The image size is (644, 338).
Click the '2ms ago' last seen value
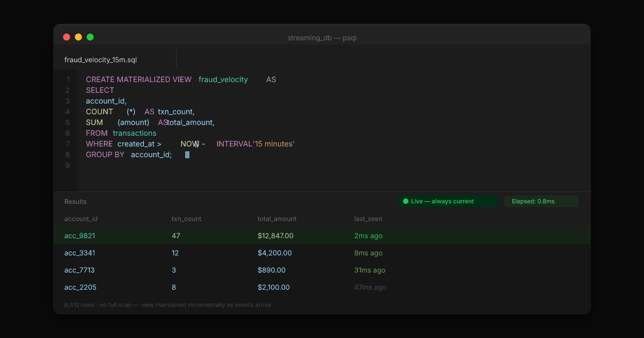click(368, 236)
